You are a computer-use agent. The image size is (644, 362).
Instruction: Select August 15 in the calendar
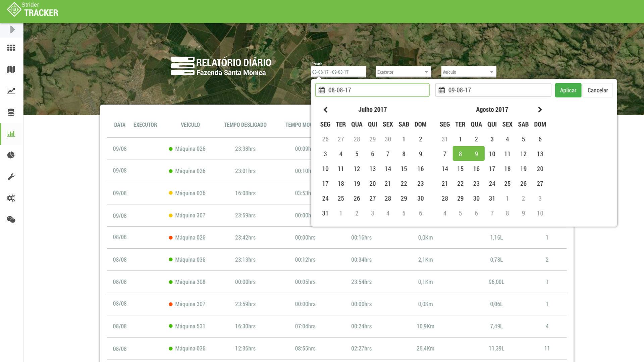click(x=460, y=169)
